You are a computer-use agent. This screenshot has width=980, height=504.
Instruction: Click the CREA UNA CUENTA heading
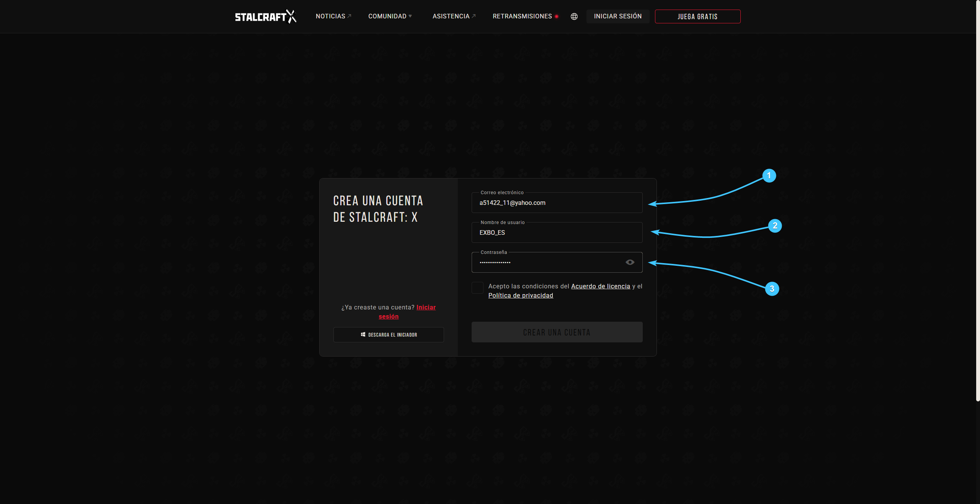point(378,209)
